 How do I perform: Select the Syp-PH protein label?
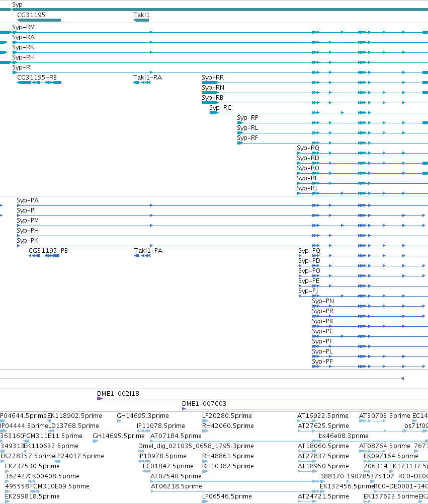pyautogui.click(x=28, y=231)
